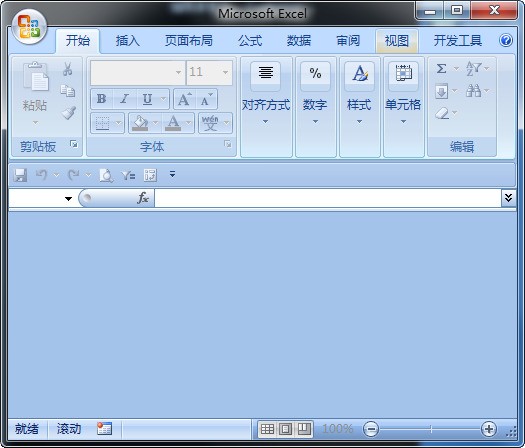Switch to the 视图 ribbon tab

tap(397, 41)
